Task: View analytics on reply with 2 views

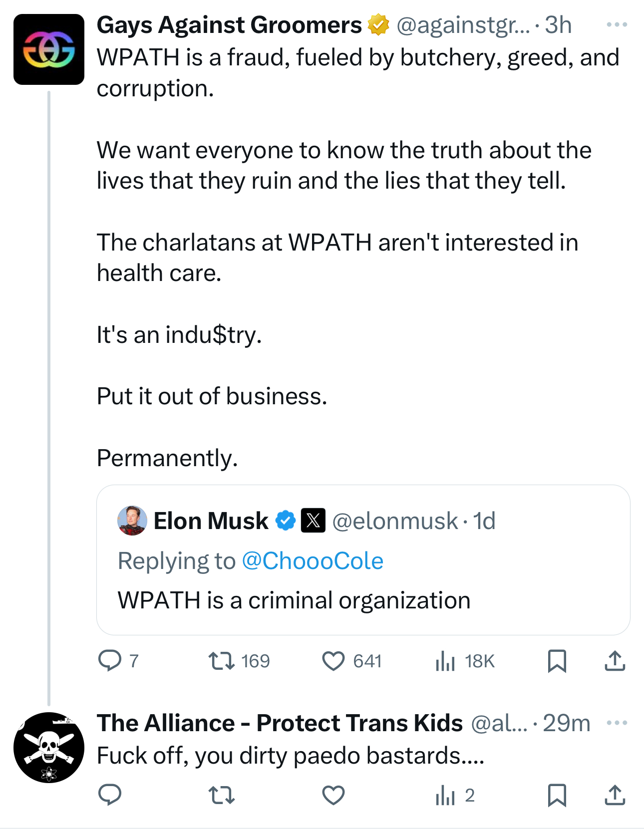Action: (x=445, y=795)
